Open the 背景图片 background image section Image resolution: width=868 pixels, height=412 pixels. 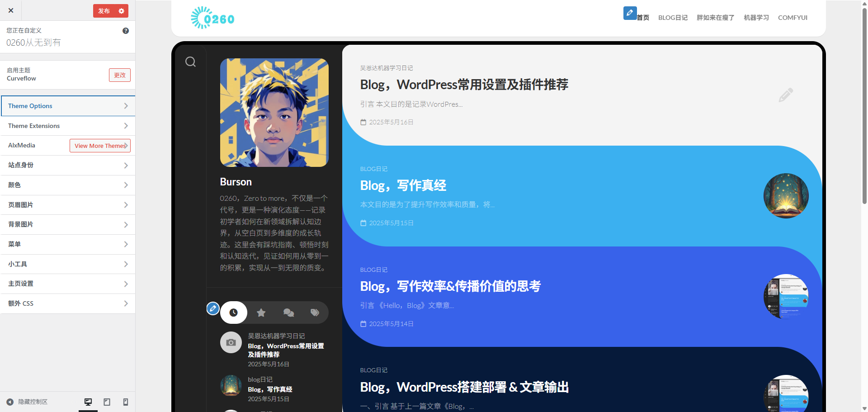pyautogui.click(x=68, y=224)
